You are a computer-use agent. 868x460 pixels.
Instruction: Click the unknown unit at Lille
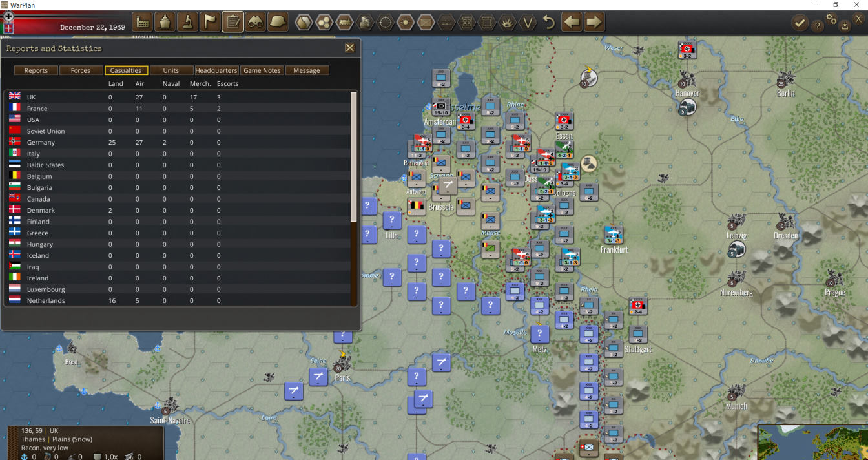click(391, 220)
